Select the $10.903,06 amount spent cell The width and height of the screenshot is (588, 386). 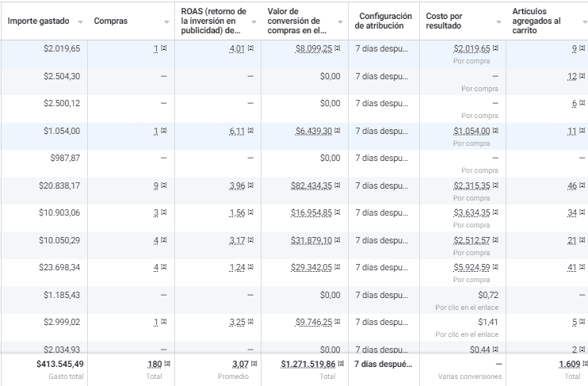pyautogui.click(x=59, y=213)
